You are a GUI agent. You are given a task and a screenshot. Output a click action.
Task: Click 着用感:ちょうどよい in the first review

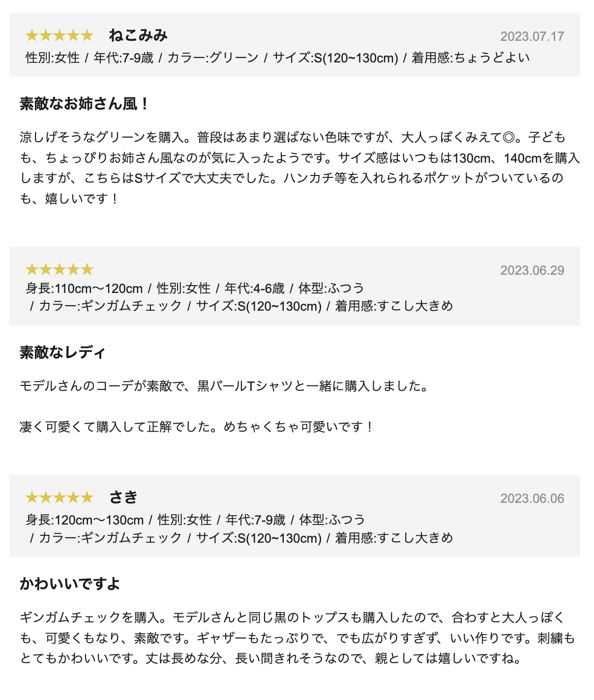click(471, 58)
